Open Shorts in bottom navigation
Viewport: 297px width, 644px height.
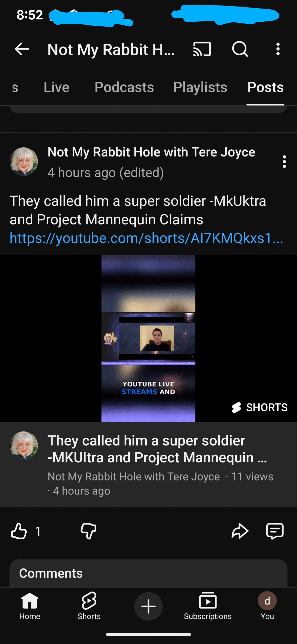coord(89,606)
